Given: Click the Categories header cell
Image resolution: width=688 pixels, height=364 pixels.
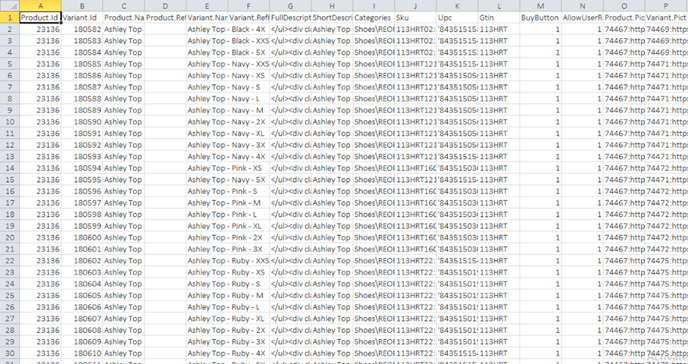Looking at the screenshot, I should (374, 18).
